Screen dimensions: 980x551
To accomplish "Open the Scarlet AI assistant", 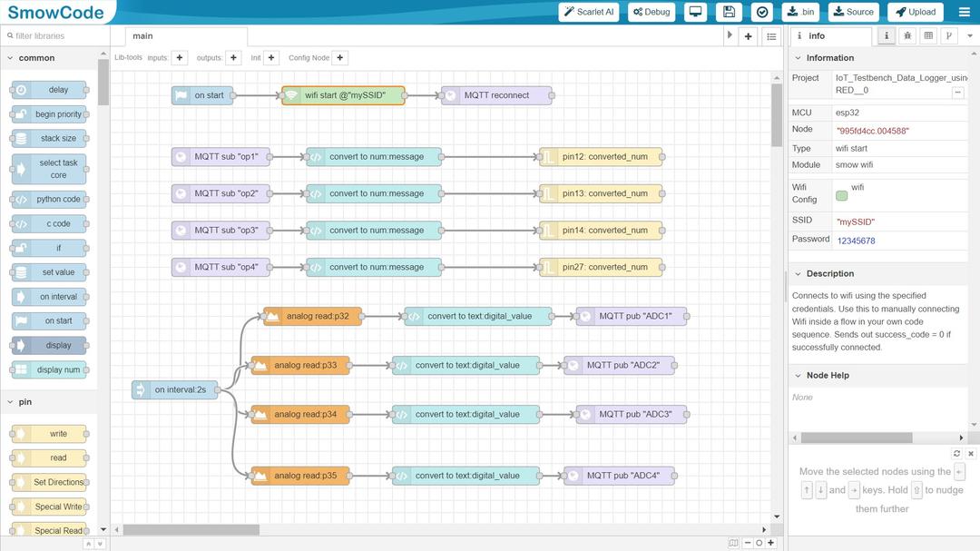I will 588,12.
